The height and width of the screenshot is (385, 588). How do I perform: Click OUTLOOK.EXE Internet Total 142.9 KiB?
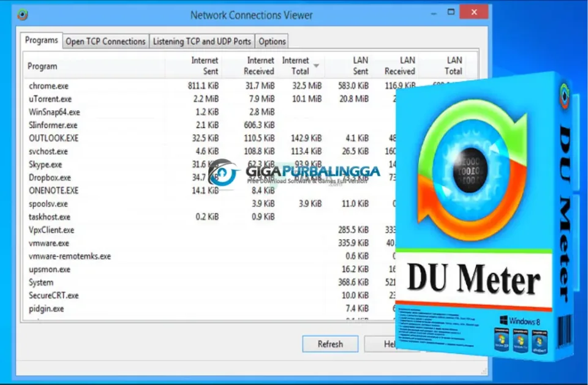point(306,138)
